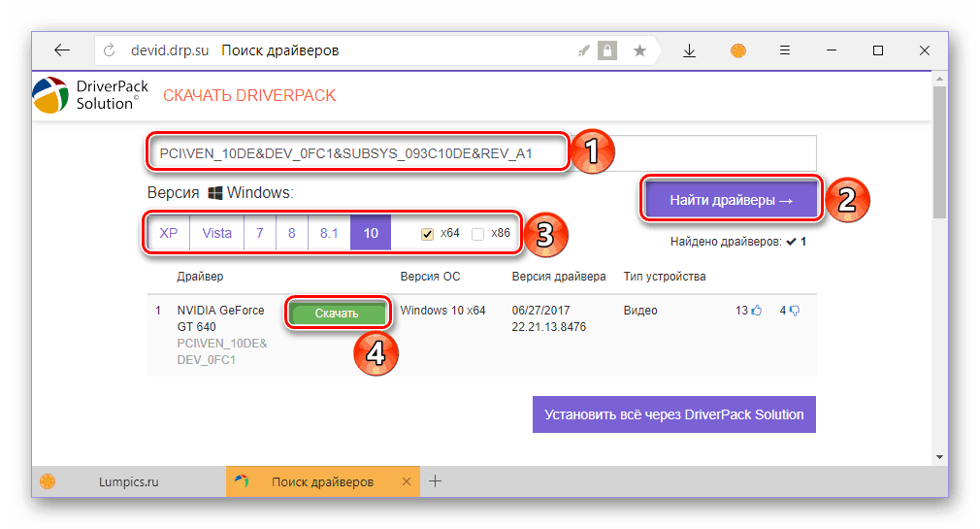The height and width of the screenshot is (529, 980).
Task: Bookmark page with the star icon
Action: point(639,50)
